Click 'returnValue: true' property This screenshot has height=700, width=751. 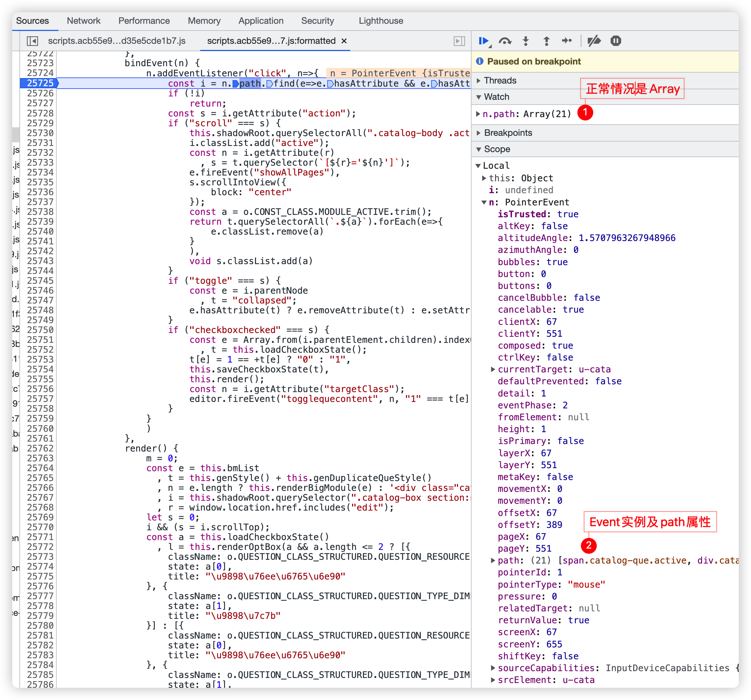pyautogui.click(x=543, y=620)
